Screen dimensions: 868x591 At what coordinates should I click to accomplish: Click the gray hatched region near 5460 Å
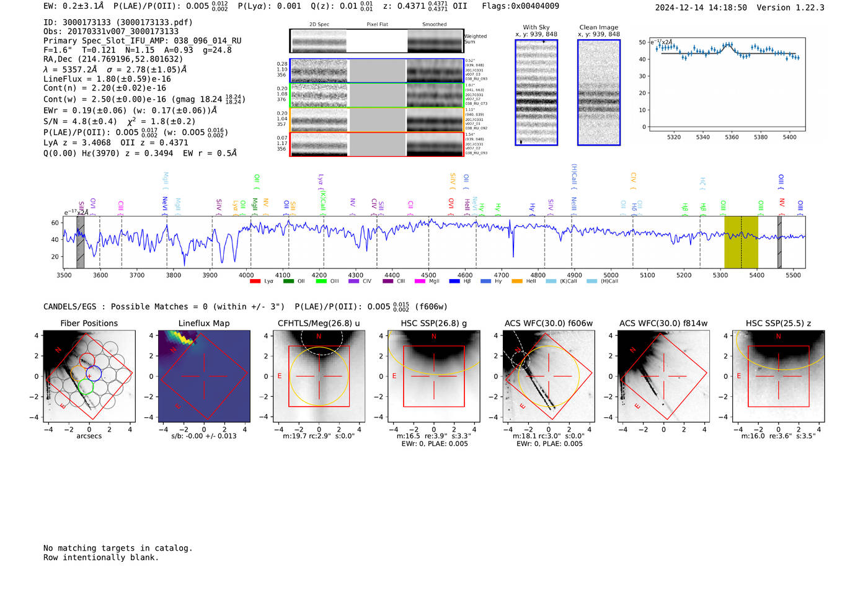point(779,242)
